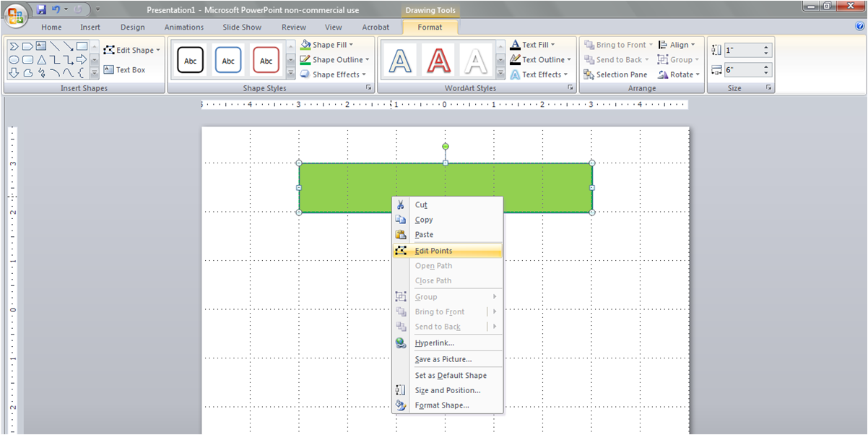Open the Customize Quick Access Toolbar dropdown
Viewport: 868px width, 435px height.
[98, 10]
